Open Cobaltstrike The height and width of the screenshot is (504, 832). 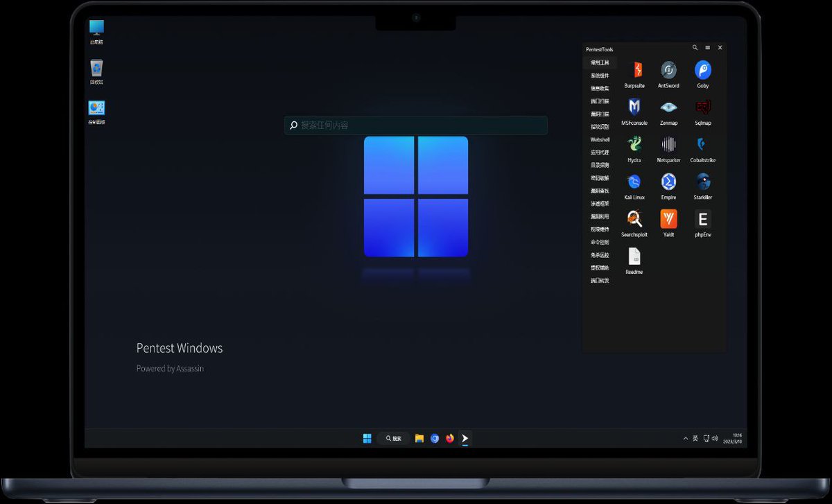tap(703, 148)
